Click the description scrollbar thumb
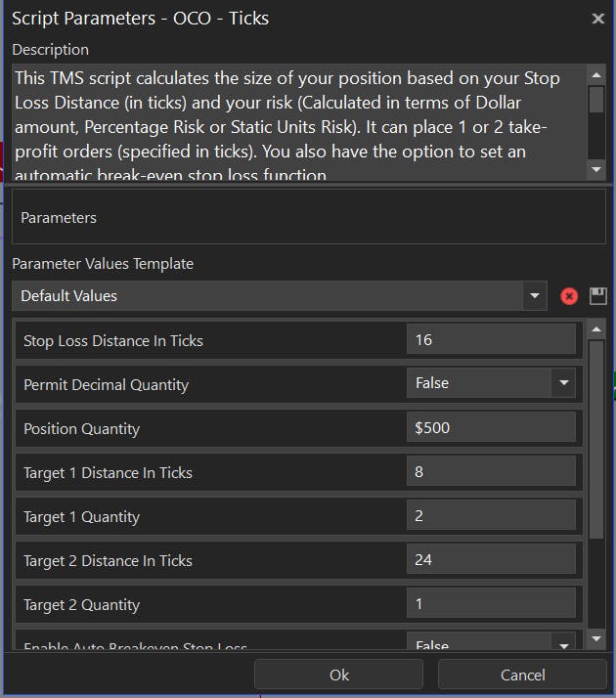The height and width of the screenshot is (698, 616). [x=596, y=100]
